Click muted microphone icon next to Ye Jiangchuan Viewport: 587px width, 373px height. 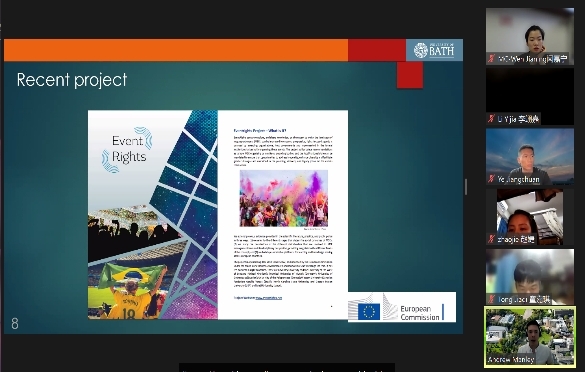(x=492, y=179)
